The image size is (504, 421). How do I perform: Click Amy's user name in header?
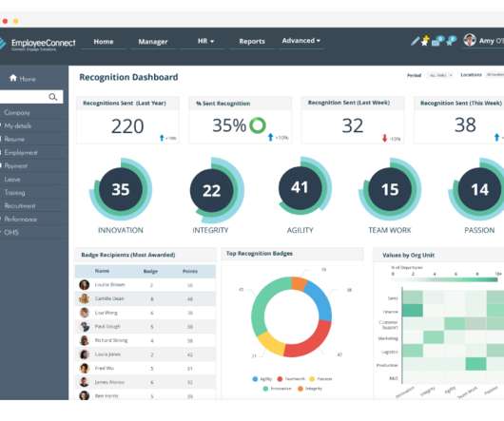point(491,41)
